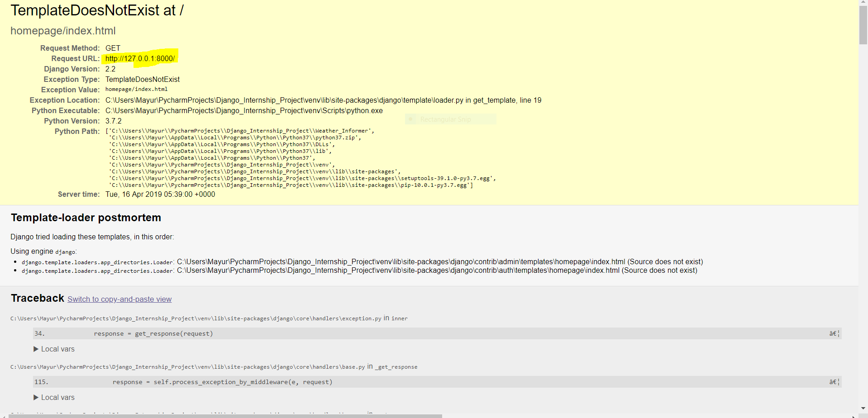Click the highlighted Request URL http://127.0.0.1:8000/
The image size is (868, 418).
140,58
